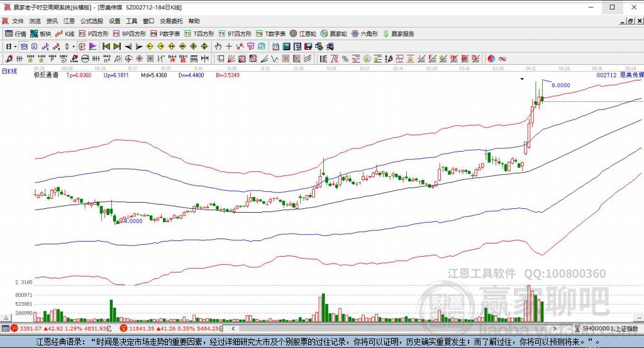This screenshot has height=348, width=644.
Task: Open the T四方形 time square
Action: [x=199, y=34]
